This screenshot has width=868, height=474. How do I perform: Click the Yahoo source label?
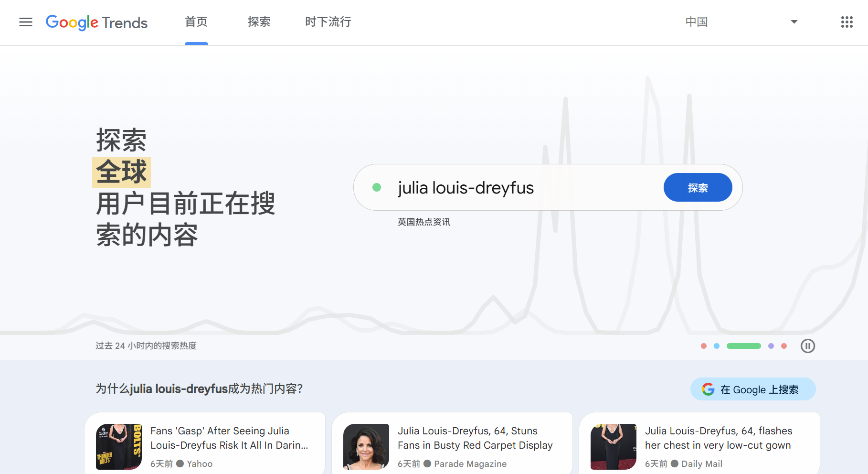pos(200,464)
